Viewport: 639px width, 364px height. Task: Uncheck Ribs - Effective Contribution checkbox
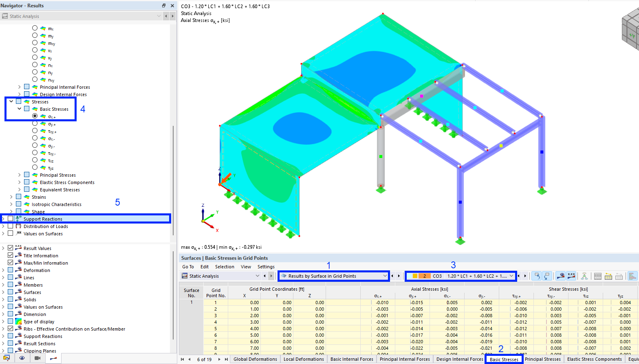[10, 329]
